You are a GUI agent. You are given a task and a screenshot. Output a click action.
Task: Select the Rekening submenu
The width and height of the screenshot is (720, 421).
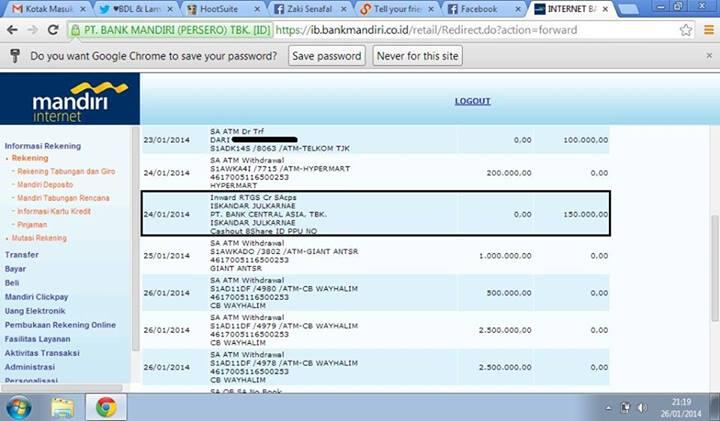pos(30,158)
